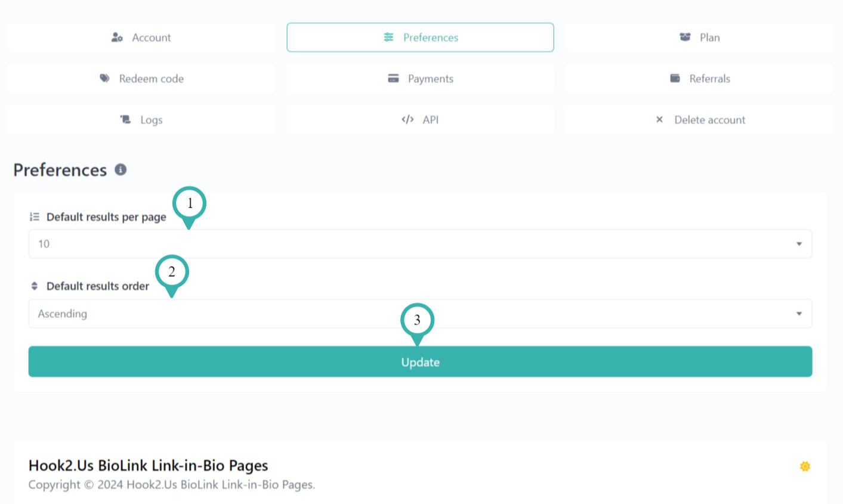The image size is (843, 504).
Task: Select the API code brackets icon
Action: click(407, 119)
